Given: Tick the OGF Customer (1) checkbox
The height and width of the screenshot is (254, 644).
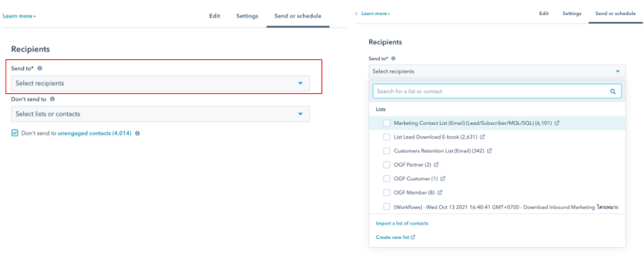Looking at the screenshot, I should pos(386,179).
